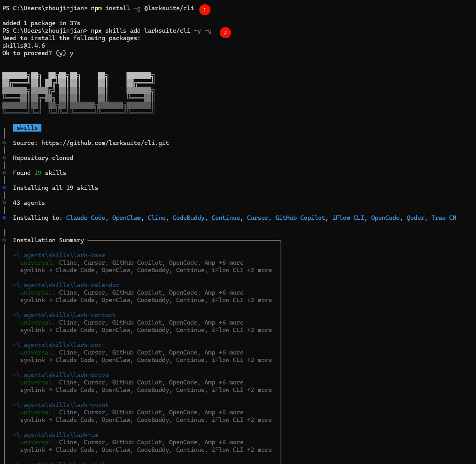Image resolution: width=476 pixels, height=464 pixels.
Task: Click the SKILLS ASCII art logo
Action: (x=78, y=93)
